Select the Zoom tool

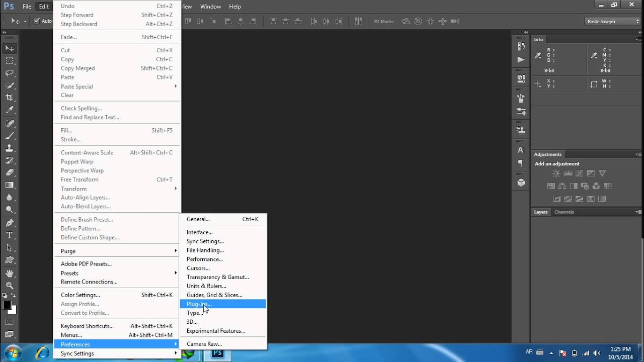pyautogui.click(x=10, y=286)
